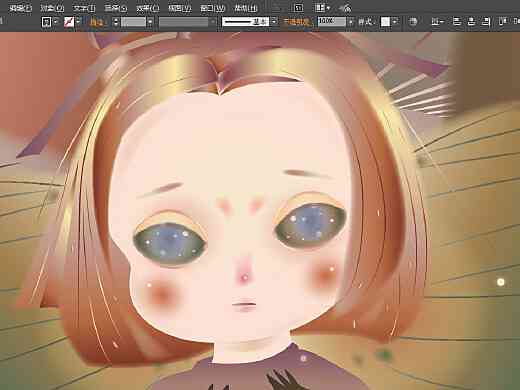Click the vertical align top icon
Image resolution: width=520 pixels, height=390 pixels.
502,22
